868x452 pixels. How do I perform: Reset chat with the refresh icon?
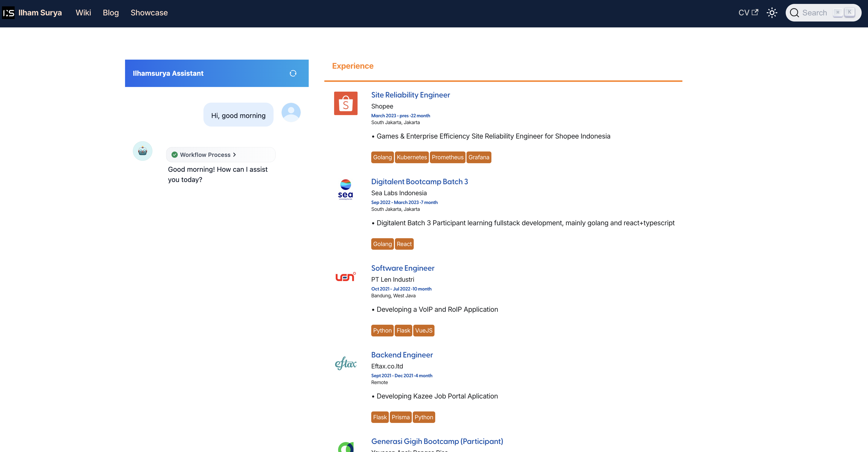click(x=293, y=74)
